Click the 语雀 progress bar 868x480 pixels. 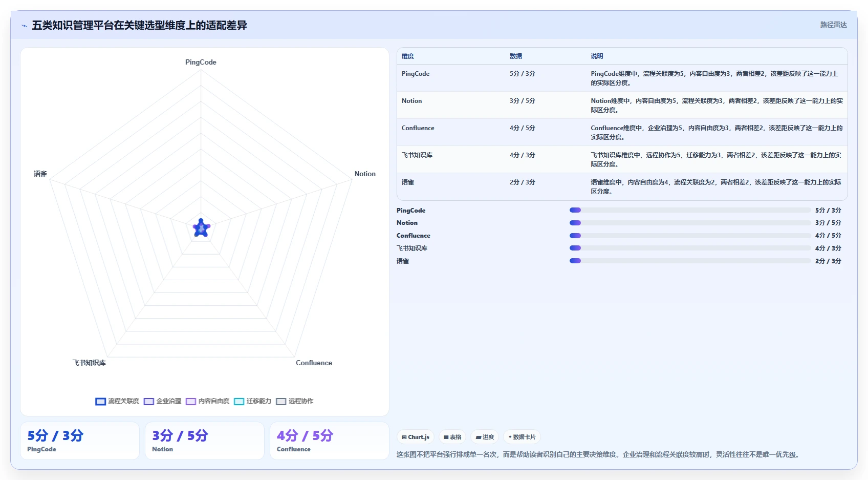(690, 261)
